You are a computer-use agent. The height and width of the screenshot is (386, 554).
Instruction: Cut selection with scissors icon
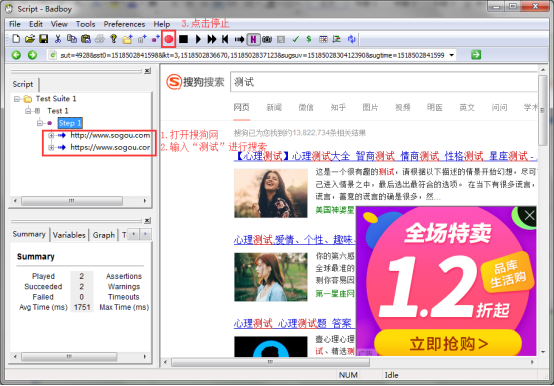click(58, 39)
